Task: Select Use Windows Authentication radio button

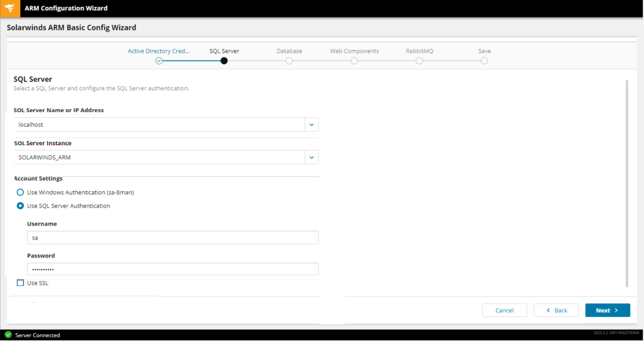Action: tap(21, 192)
